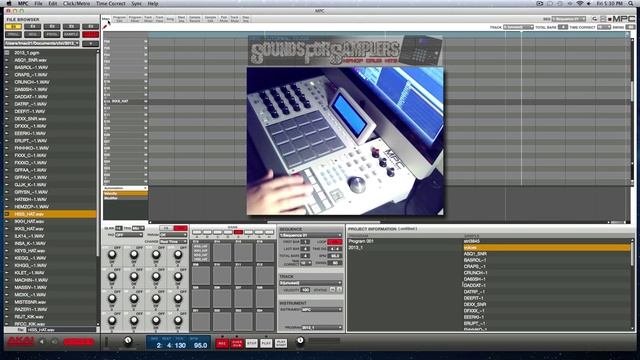Click the speaker audition icon beside AKAI logo
The width and height of the screenshot is (640, 360).
42,341
